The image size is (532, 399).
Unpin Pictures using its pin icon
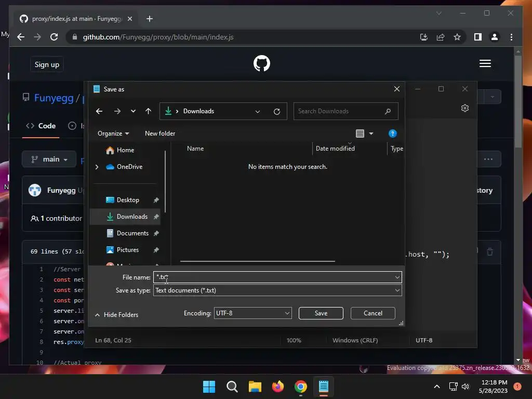[x=156, y=250]
